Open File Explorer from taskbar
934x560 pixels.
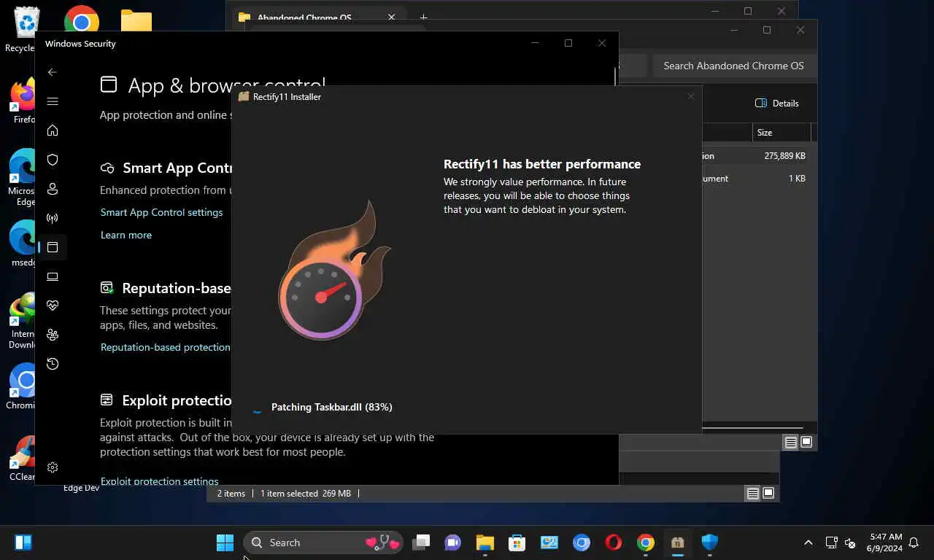coord(485,542)
